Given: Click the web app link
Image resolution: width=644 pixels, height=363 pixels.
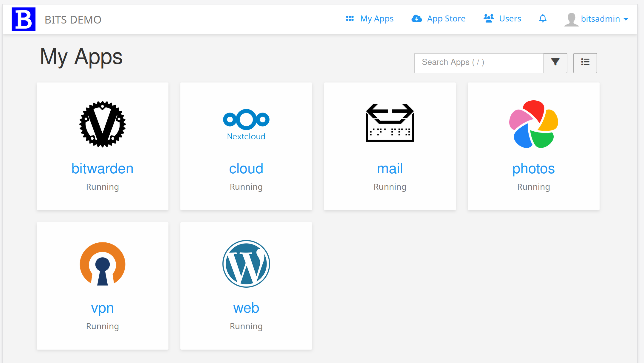Looking at the screenshot, I should (246, 308).
